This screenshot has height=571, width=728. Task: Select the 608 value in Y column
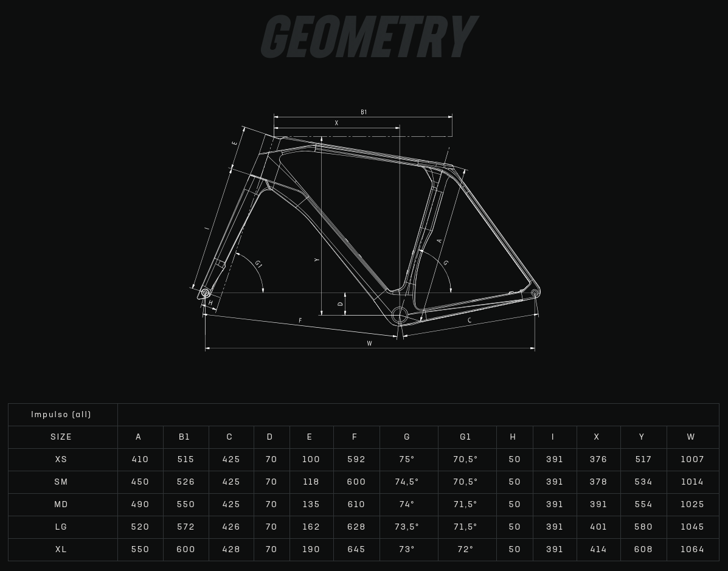pos(643,549)
